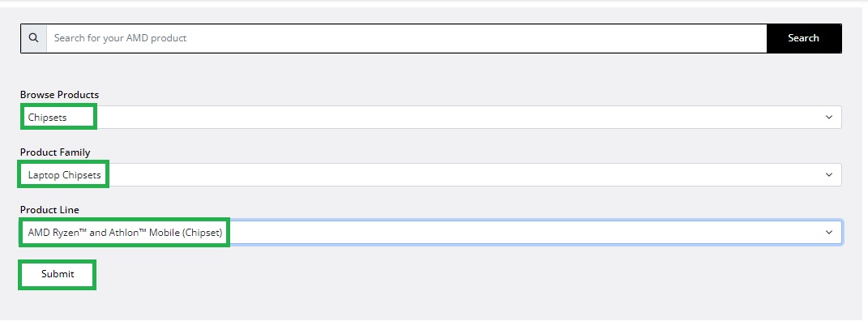Image resolution: width=868 pixels, height=330 pixels.
Task: Click the chevron arrow on Chipsets dropdown
Action: pyautogui.click(x=828, y=118)
